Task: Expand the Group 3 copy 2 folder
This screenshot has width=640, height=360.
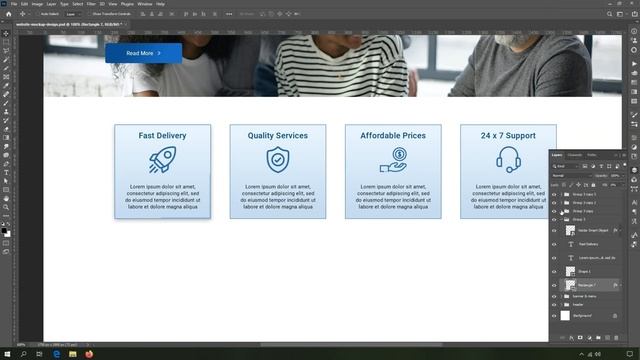Action: (562, 203)
